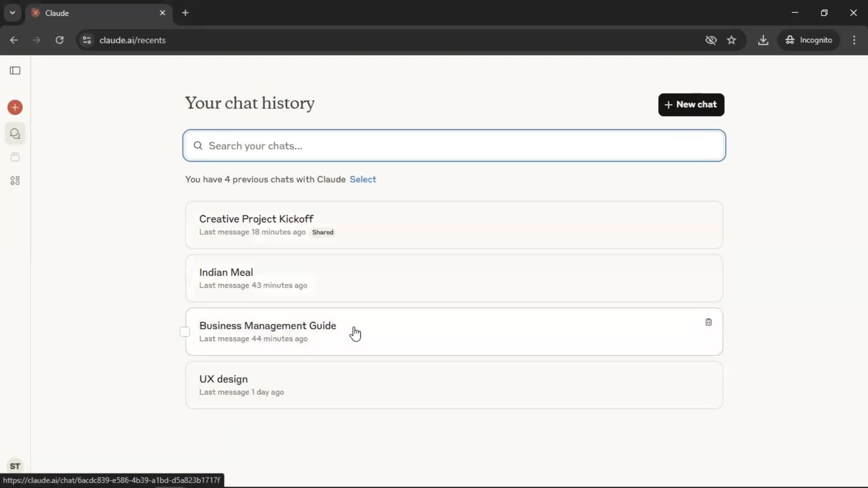Open a new browser tab
This screenshot has width=868, height=488.
click(x=185, y=13)
